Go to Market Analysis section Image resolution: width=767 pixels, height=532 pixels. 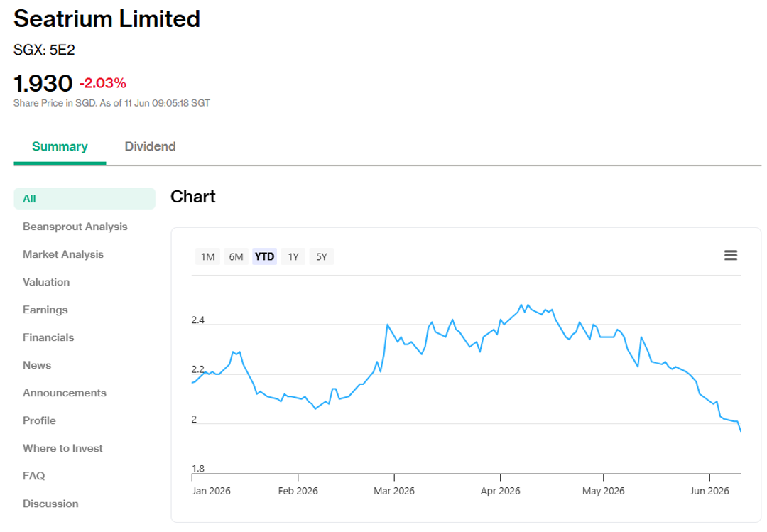tap(63, 254)
